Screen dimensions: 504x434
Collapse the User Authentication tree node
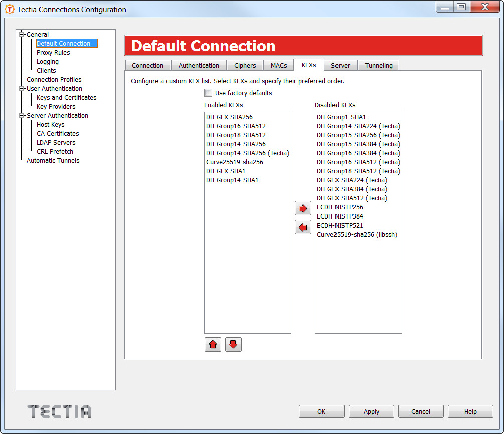[x=21, y=88]
